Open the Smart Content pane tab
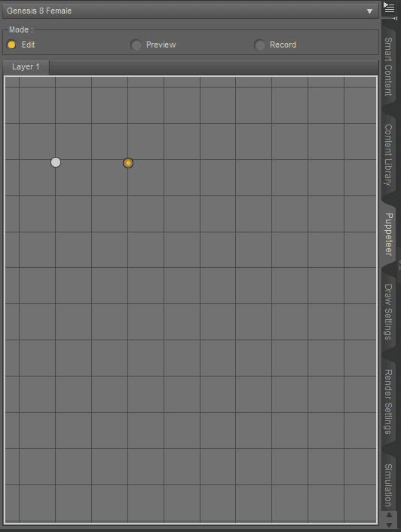401x532 pixels. [388, 66]
